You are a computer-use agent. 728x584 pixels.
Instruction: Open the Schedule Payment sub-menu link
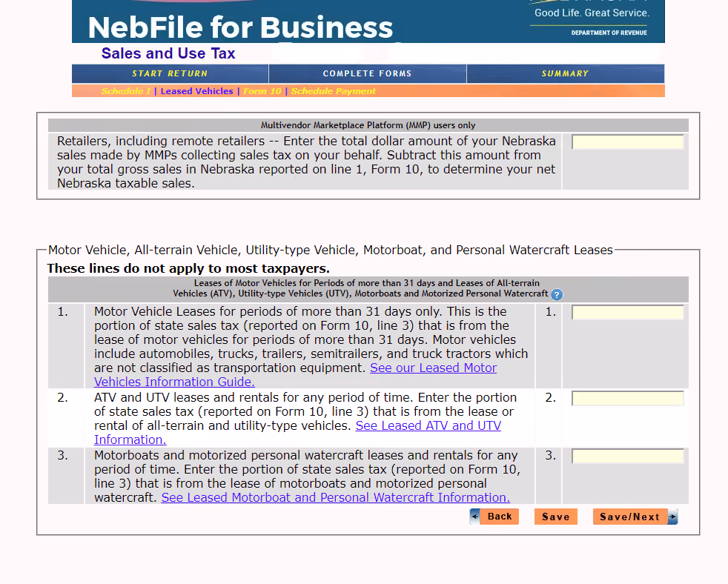tap(334, 91)
